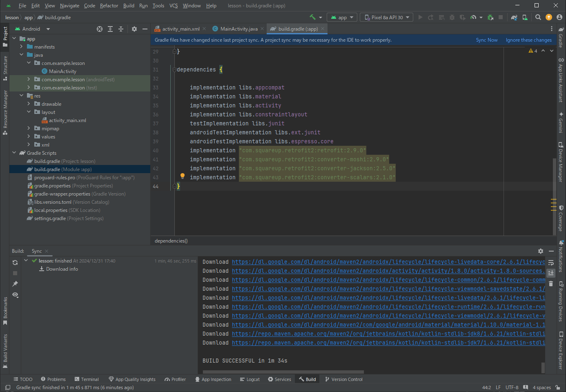
Task: Select MainActivity in project tree
Action: pyautogui.click(x=62, y=71)
